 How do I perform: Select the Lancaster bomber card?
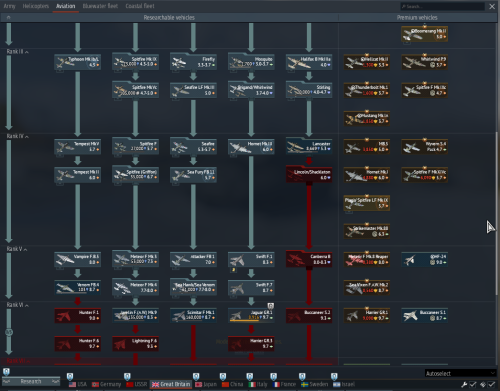pos(309,147)
